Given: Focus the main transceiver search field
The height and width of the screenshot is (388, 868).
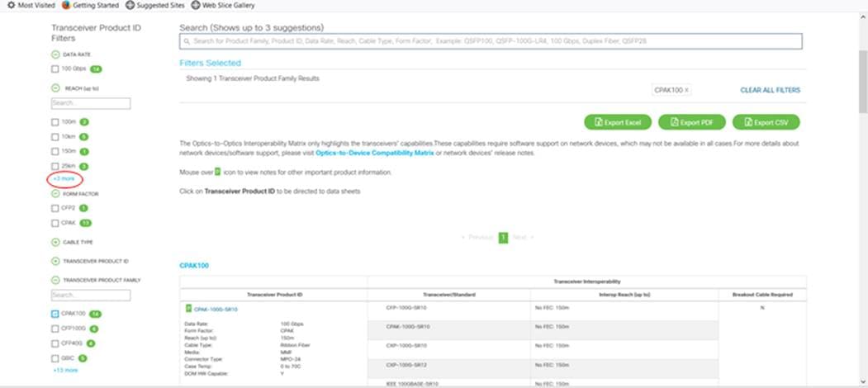Looking at the screenshot, I should coord(491,41).
